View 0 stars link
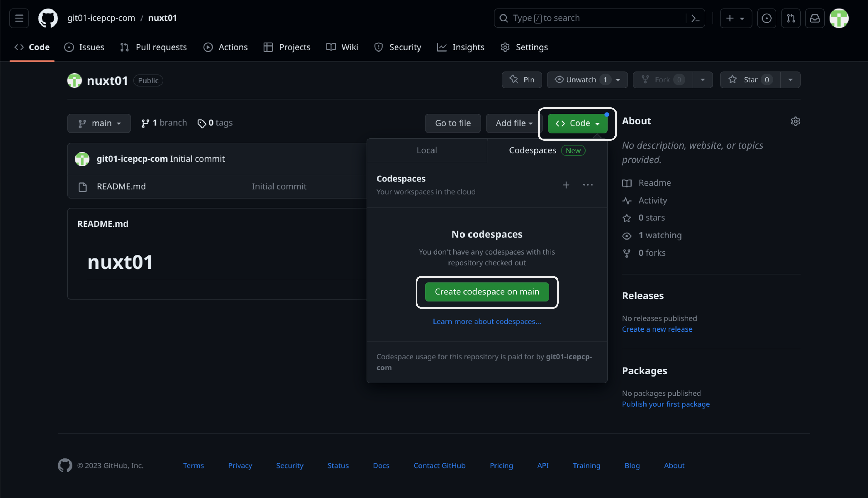This screenshot has height=498, width=868. pos(644,218)
